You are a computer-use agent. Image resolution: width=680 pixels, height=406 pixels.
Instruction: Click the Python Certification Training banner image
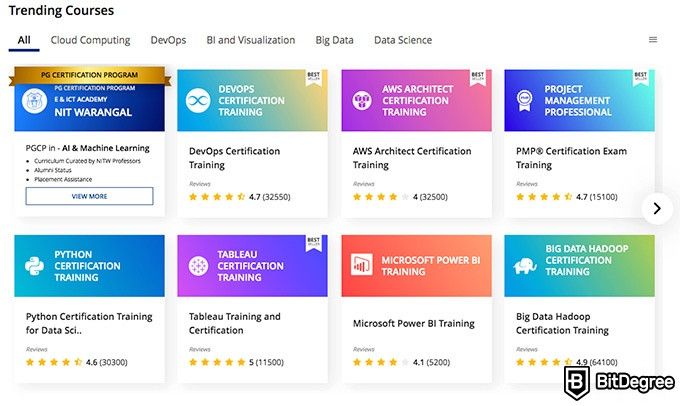click(x=89, y=266)
